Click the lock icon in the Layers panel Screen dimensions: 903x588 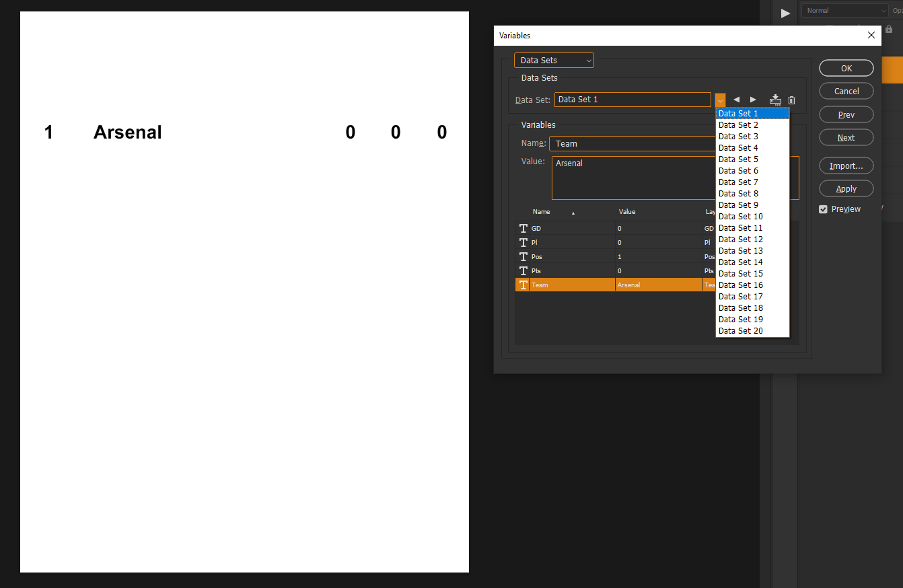click(889, 29)
